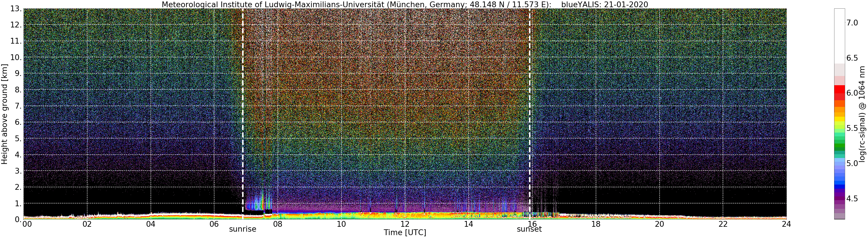868x238 pixels.
Task: Click the y-axis tick label '0.'
Action: [x=18, y=219]
